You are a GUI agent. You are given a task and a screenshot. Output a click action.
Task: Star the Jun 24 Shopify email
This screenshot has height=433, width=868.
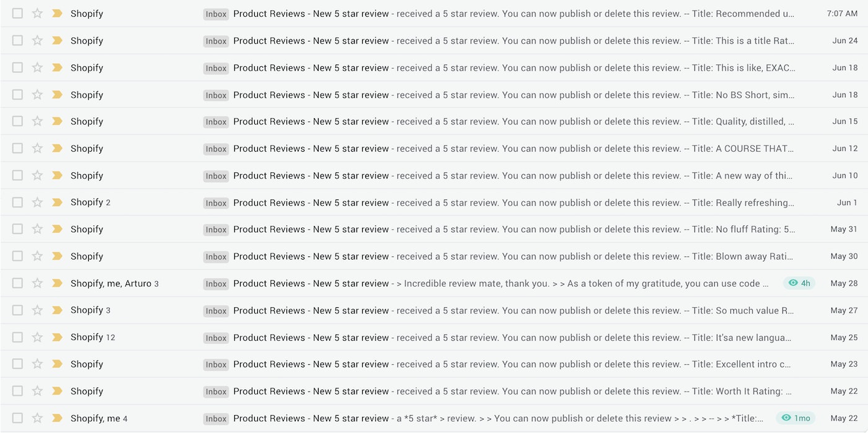coord(37,40)
